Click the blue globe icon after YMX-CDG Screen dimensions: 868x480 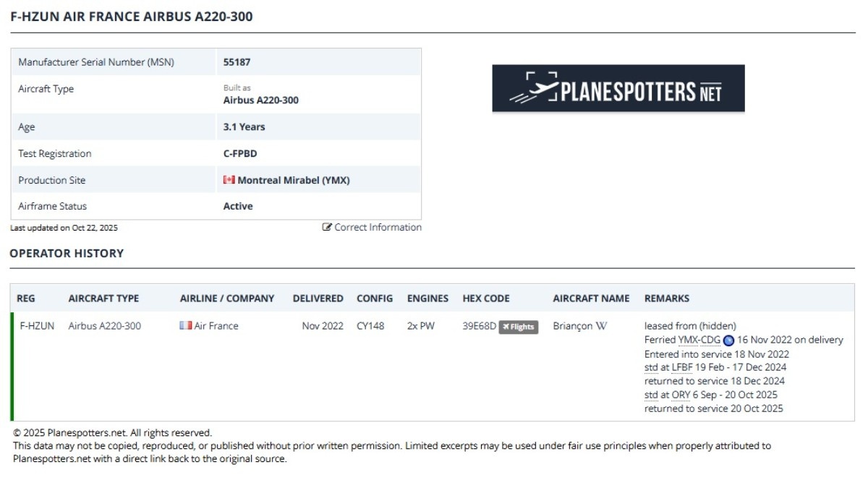(728, 340)
